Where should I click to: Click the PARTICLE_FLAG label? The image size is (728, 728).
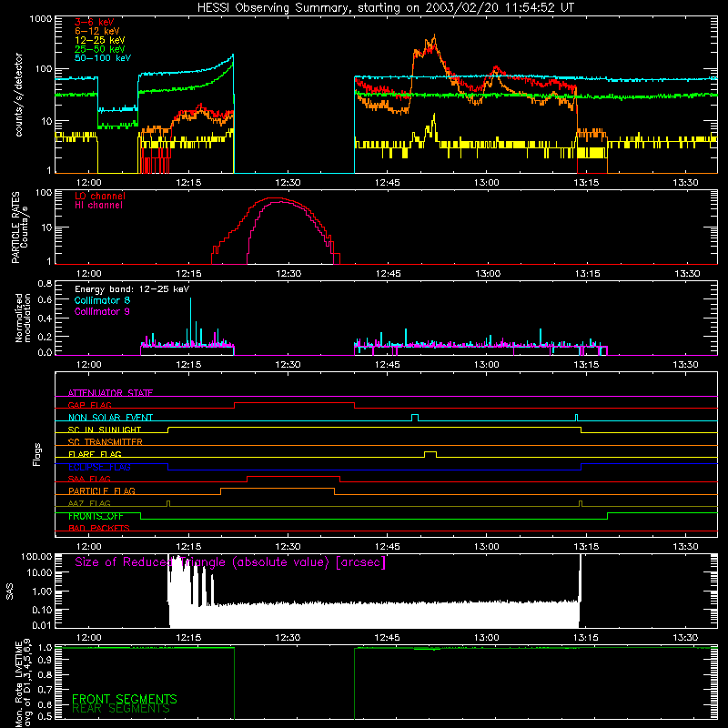[x=102, y=490]
